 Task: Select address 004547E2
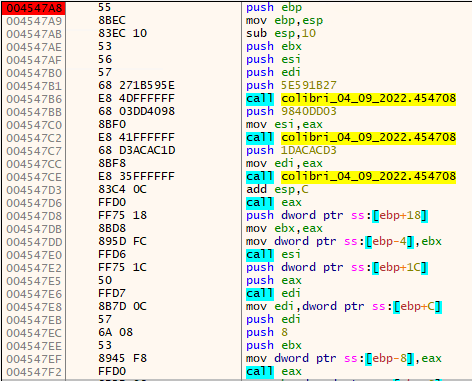34,268
